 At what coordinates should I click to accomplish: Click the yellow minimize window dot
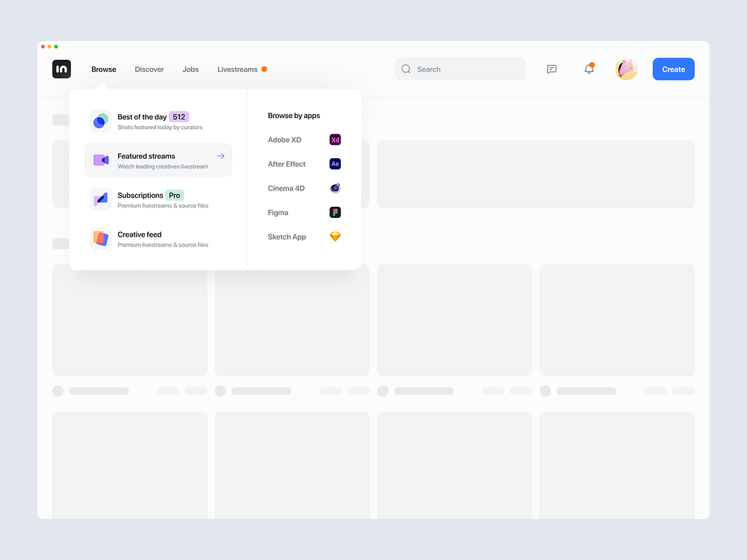[49, 46]
